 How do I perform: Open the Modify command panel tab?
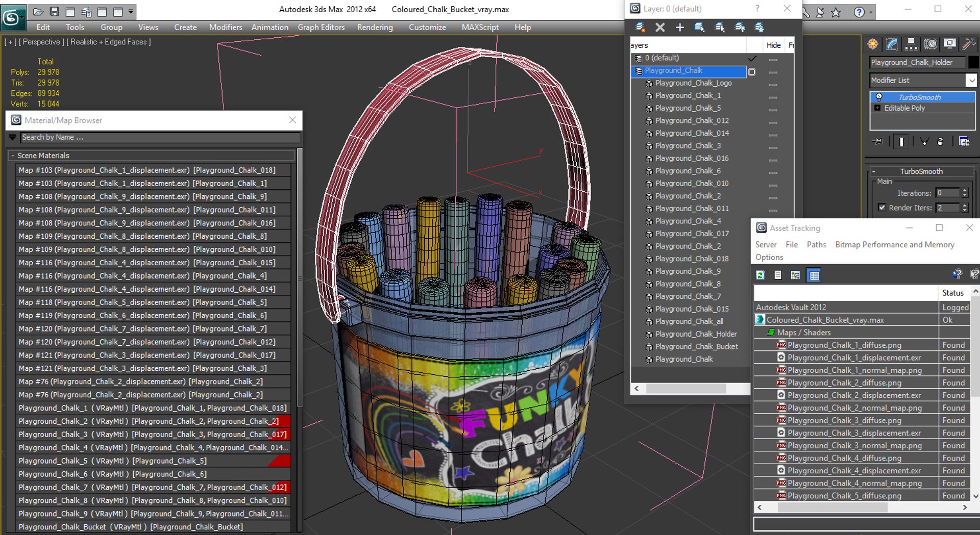click(892, 44)
